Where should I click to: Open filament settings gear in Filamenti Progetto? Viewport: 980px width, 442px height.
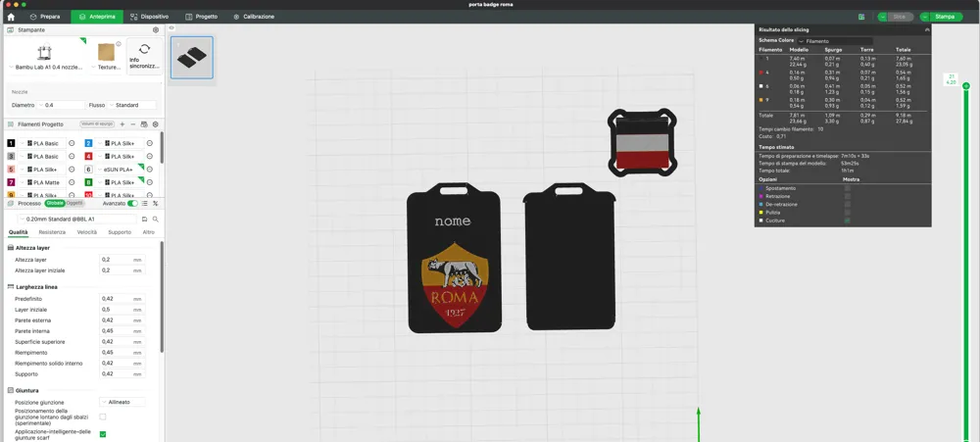pos(156,124)
